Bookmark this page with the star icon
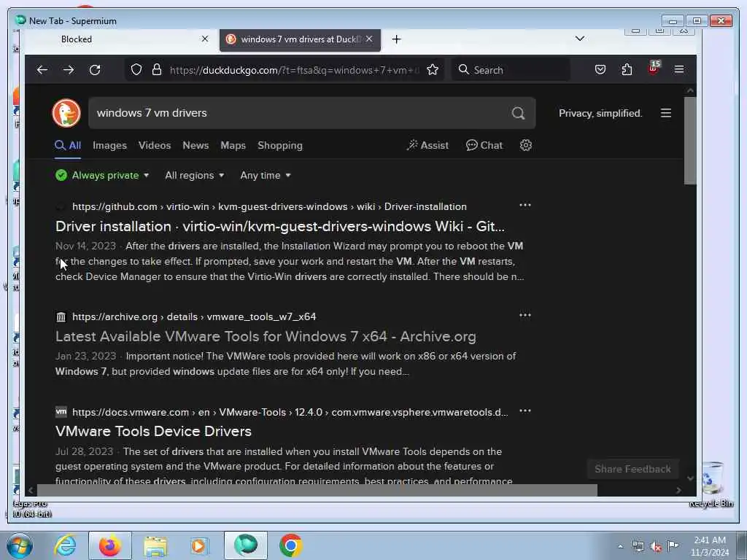Image resolution: width=747 pixels, height=560 pixels. coord(433,70)
